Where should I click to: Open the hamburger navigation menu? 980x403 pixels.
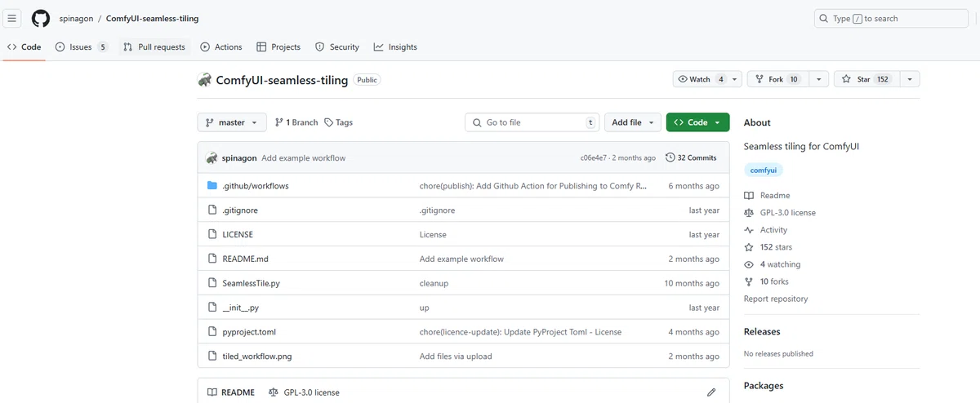pyautogui.click(x=12, y=18)
